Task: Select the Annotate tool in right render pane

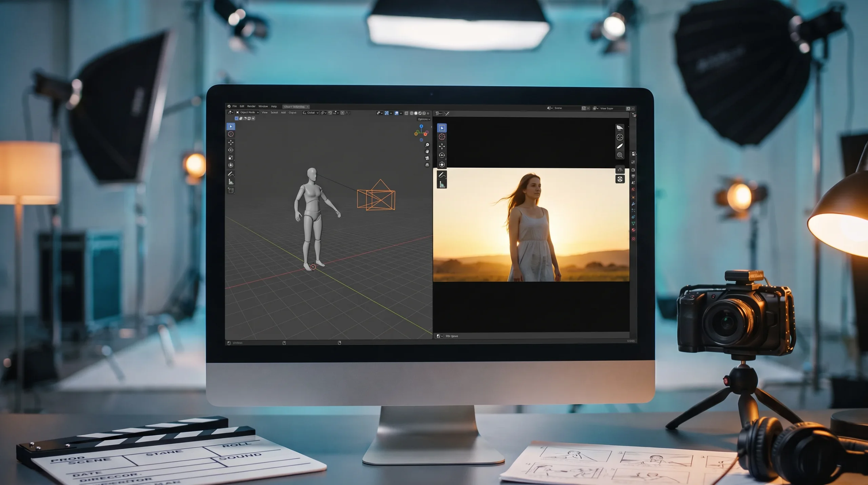Action: point(442,175)
